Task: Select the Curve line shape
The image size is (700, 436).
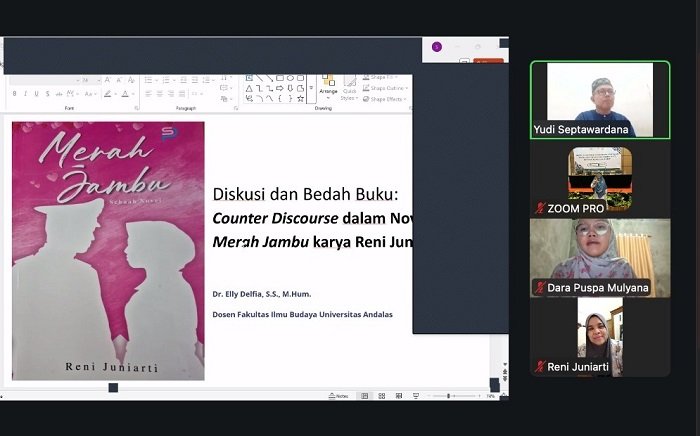Action: (x=270, y=99)
